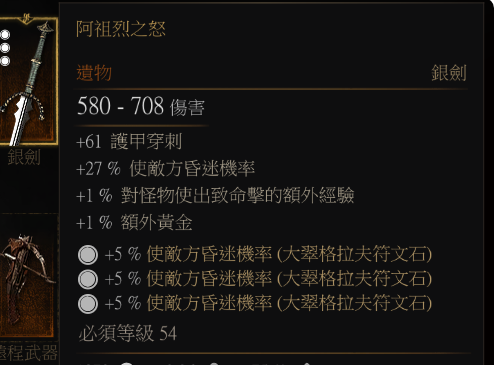This screenshot has height=365, width=494.
Task: Click top socket dot on sword slot
Action: [x=5, y=35]
